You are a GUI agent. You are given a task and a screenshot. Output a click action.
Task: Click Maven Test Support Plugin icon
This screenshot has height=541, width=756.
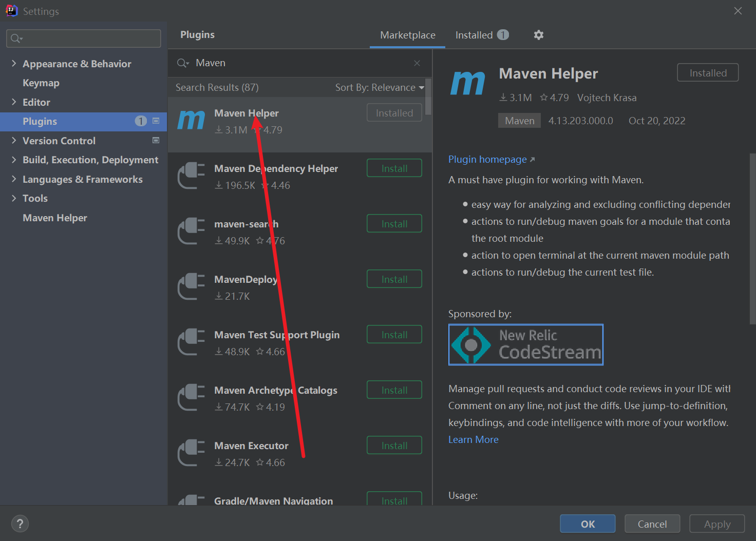pos(191,342)
